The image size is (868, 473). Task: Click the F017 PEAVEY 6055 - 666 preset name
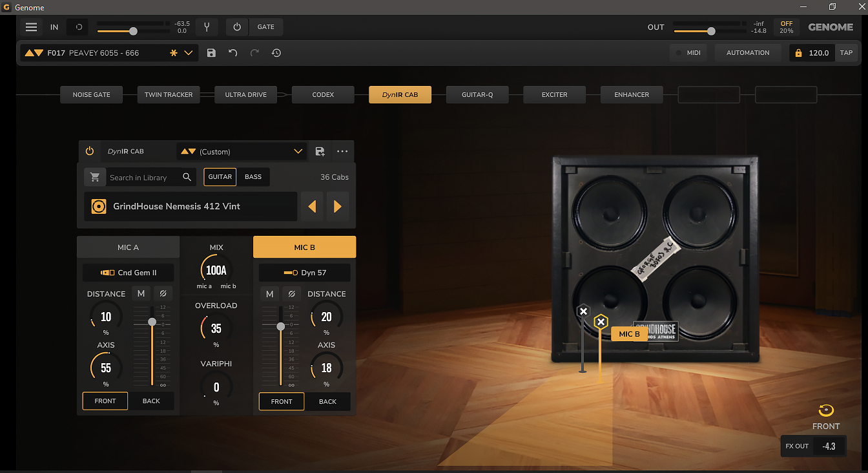93,53
